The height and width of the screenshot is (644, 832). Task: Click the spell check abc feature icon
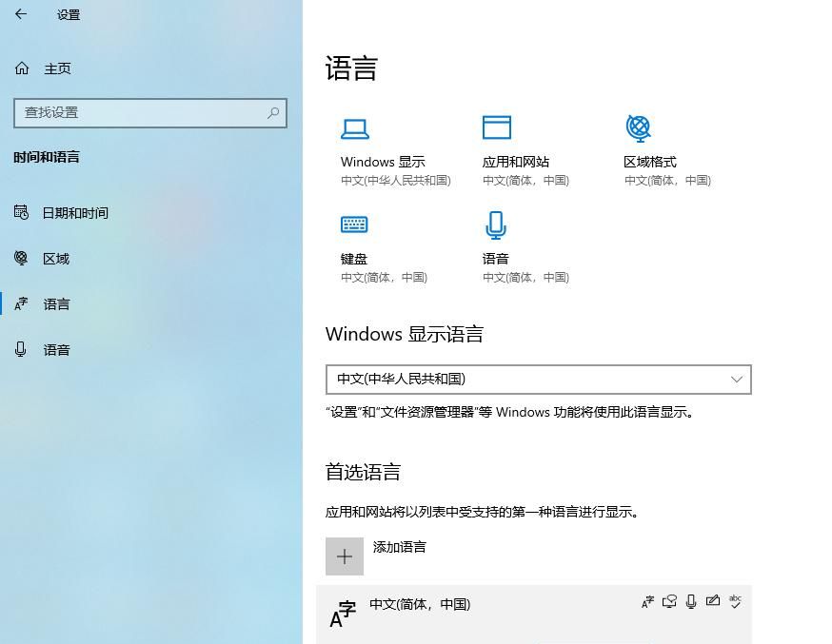tap(735, 601)
